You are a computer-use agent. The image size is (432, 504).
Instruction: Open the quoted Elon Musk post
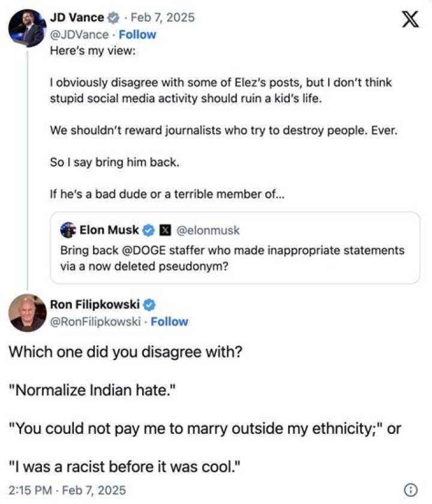(x=234, y=258)
